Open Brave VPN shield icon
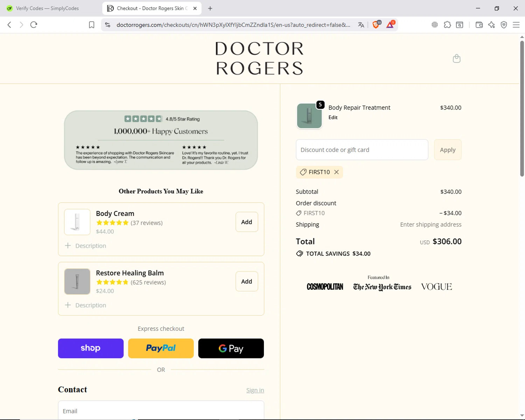This screenshot has width=525, height=420. point(504,25)
